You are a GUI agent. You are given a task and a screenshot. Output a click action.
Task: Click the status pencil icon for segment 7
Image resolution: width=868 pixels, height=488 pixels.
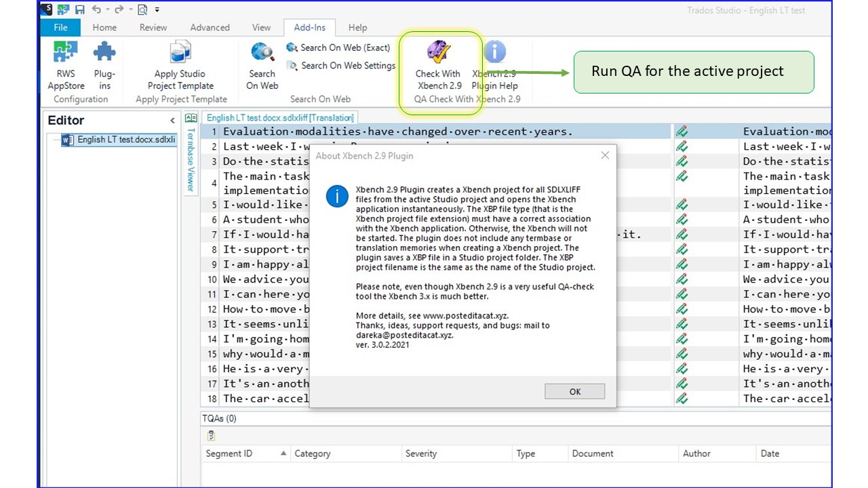click(682, 235)
